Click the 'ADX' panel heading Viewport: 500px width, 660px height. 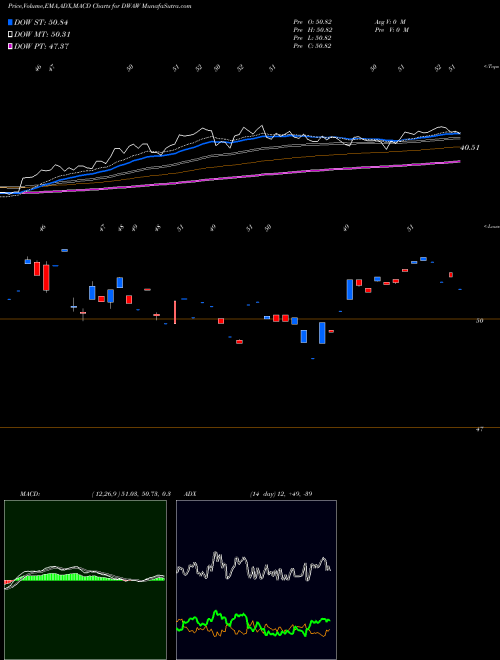click(x=190, y=494)
